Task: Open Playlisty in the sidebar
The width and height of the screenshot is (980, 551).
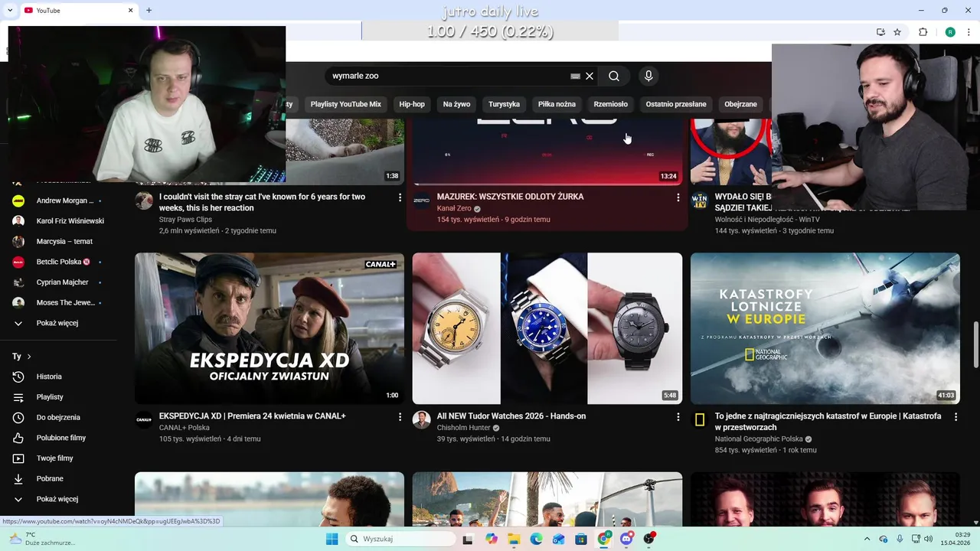Action: pyautogui.click(x=50, y=397)
